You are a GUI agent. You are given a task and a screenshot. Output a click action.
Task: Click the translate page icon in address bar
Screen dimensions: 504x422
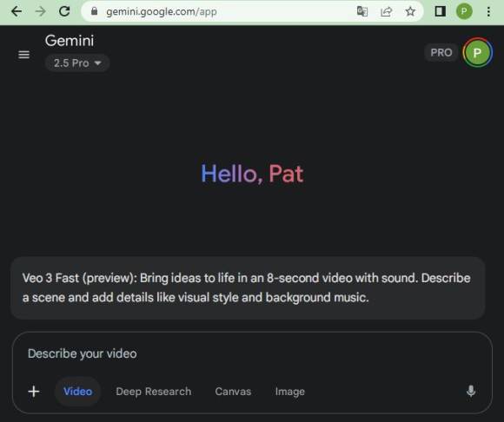point(362,11)
